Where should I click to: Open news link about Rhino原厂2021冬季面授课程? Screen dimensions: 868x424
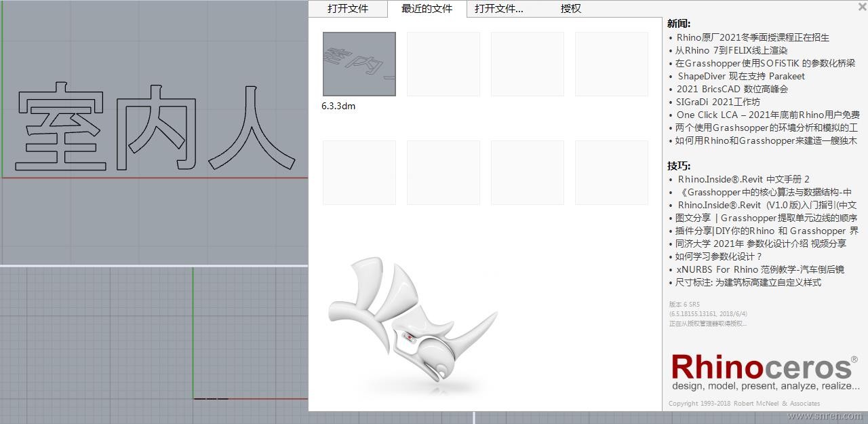point(753,37)
